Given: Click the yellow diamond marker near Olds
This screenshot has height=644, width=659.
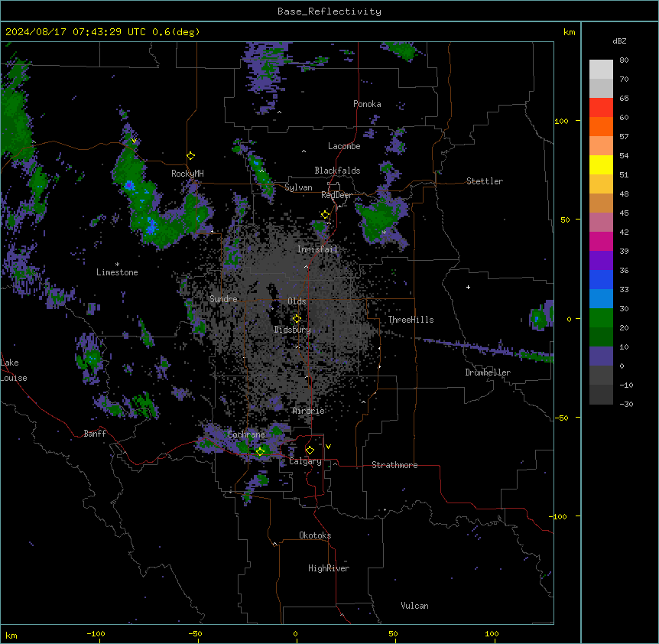Looking at the screenshot, I should point(297,318).
